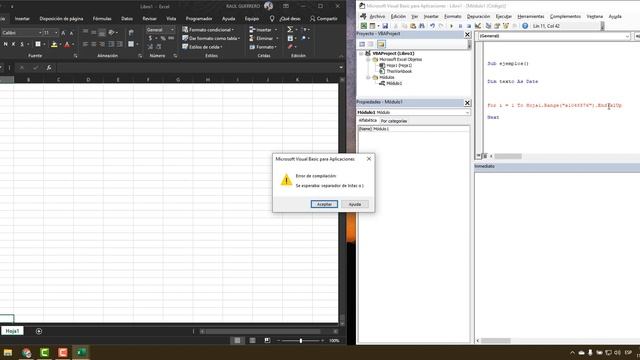Screen dimensions: 640x360
Task: Click View Object icon in Project panel
Action: pyautogui.click(x=371, y=44)
